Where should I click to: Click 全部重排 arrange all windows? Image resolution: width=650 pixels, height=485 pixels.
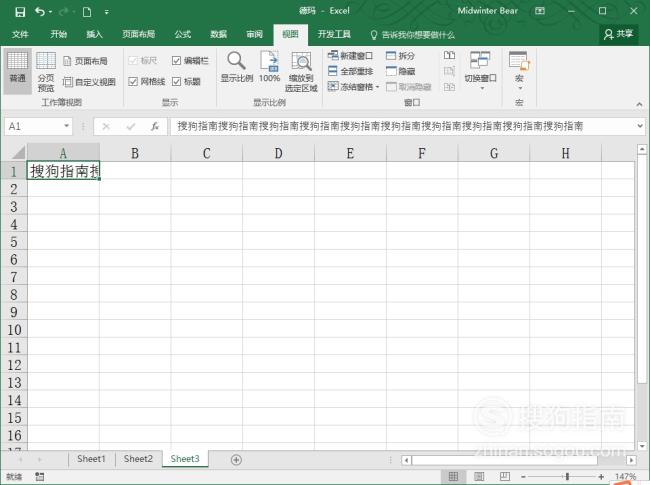tap(350, 71)
